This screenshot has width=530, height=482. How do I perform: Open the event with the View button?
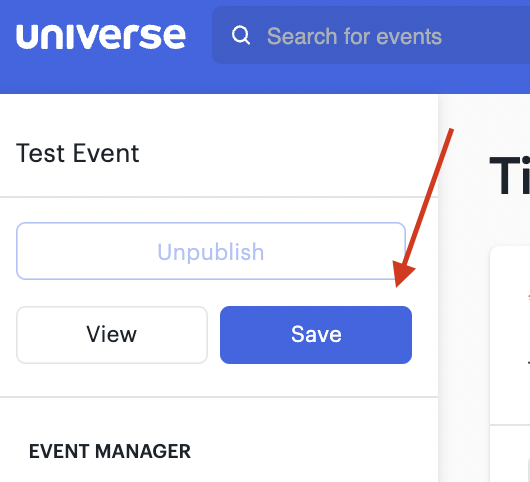click(x=112, y=335)
